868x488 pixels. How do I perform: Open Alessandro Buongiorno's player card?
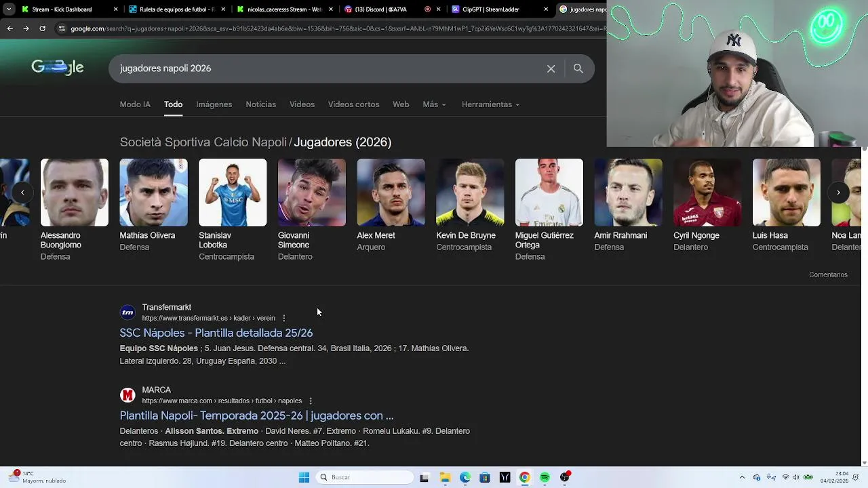click(x=75, y=209)
